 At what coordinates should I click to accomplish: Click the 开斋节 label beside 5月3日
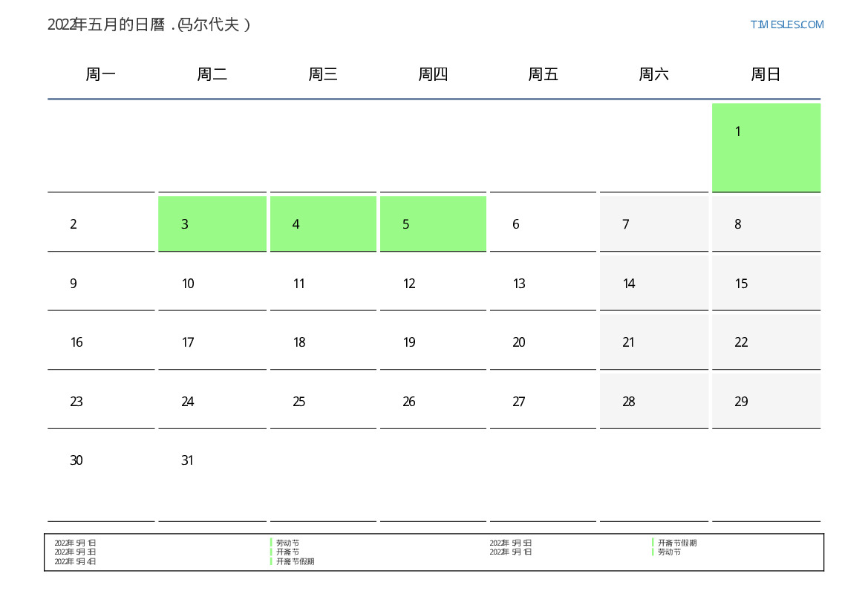coord(287,552)
